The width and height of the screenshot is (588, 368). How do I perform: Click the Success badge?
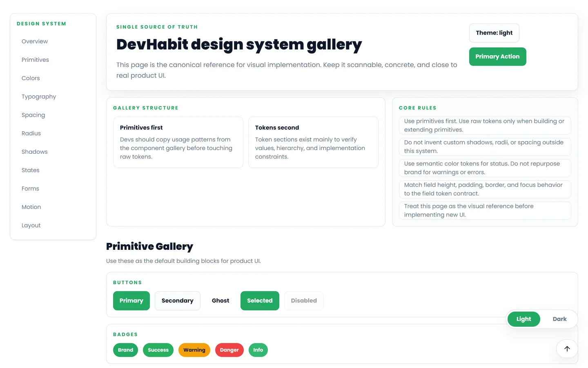[158, 350]
